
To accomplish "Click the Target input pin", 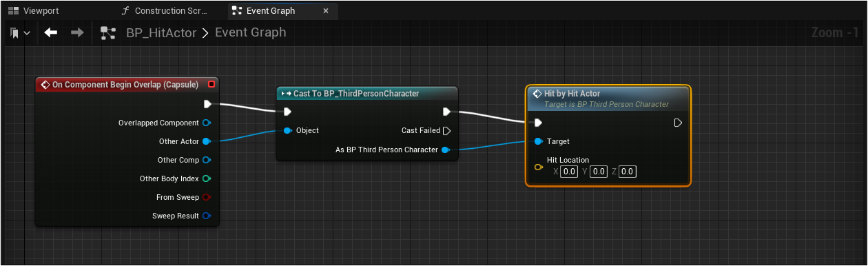I will pyautogui.click(x=538, y=141).
